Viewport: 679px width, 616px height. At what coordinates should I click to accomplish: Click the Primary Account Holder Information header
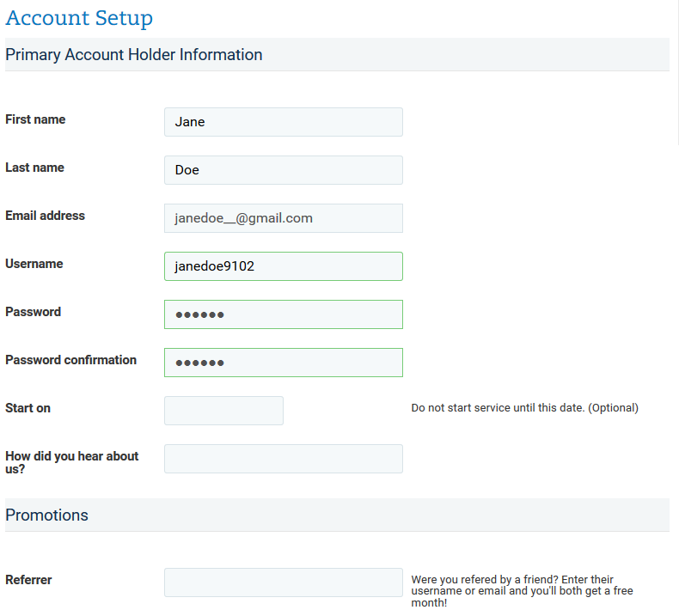134,55
